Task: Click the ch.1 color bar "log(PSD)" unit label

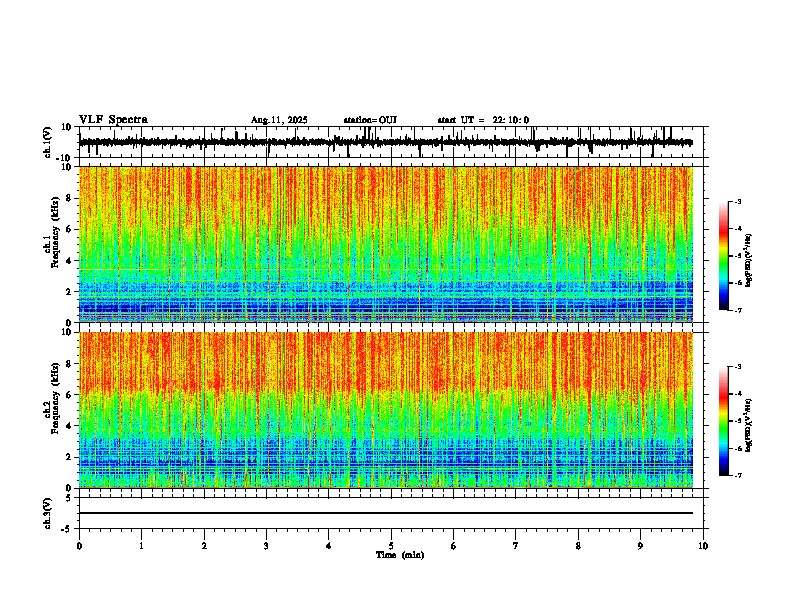Action: coord(749,261)
